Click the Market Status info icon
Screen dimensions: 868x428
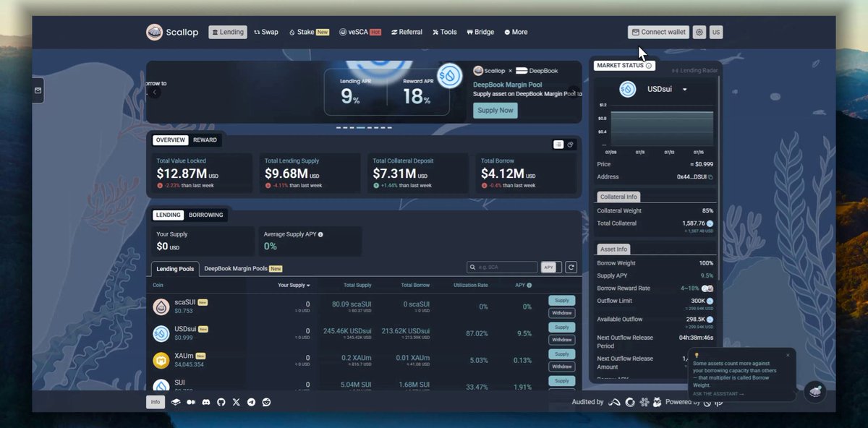pos(649,66)
